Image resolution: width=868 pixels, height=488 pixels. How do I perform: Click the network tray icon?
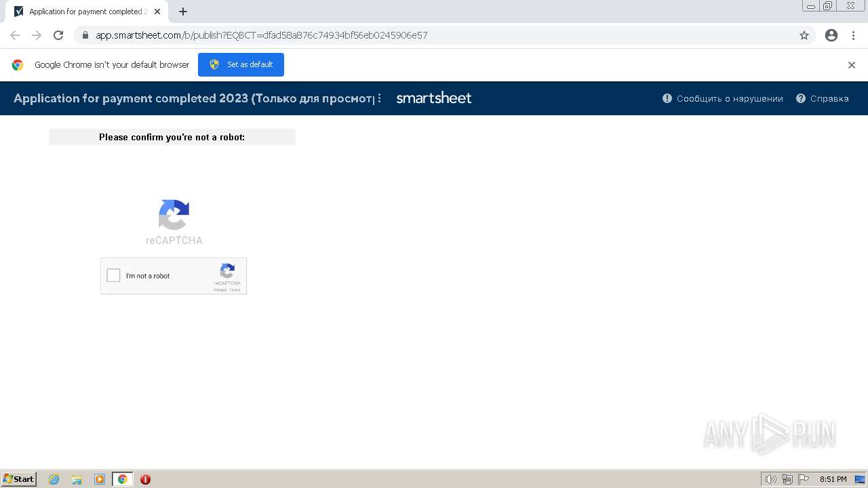(x=787, y=479)
